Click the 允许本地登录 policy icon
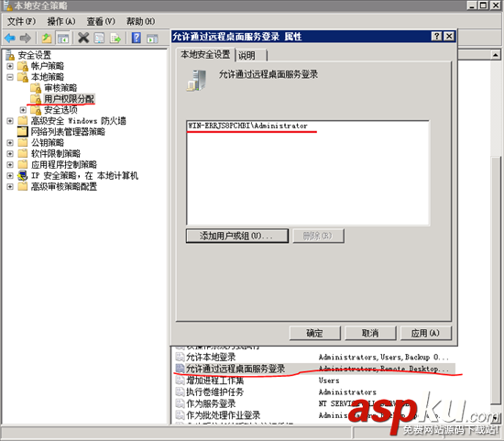 pos(180,357)
